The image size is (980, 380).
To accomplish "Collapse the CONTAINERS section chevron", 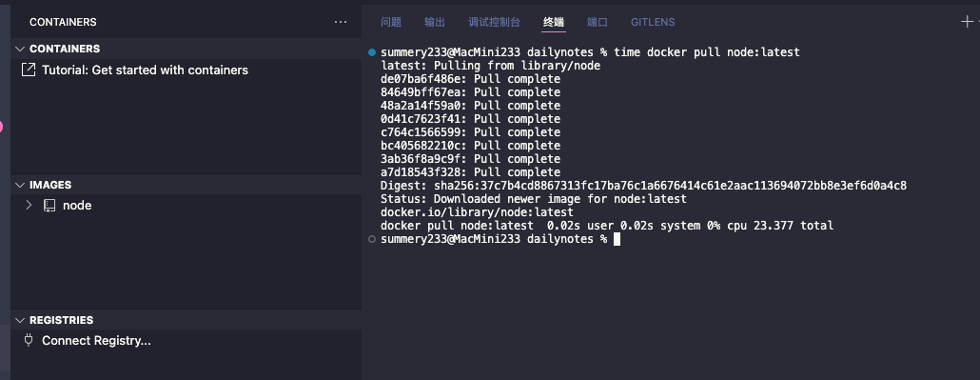I will point(20,49).
